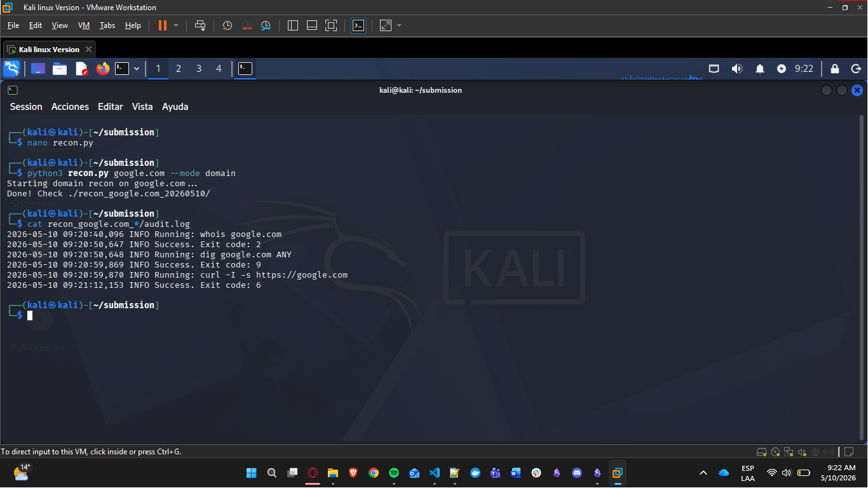Expand the terminal launcher dropdown arrow

[137, 69]
